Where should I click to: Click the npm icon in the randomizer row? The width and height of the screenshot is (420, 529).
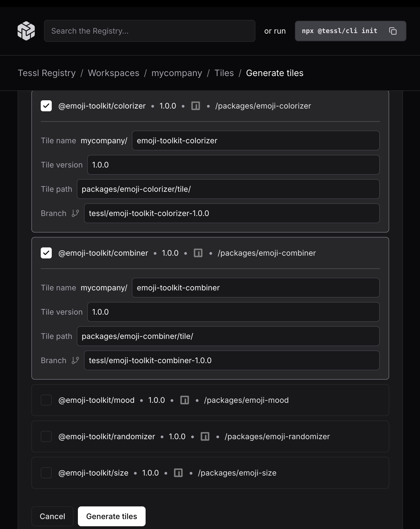click(205, 436)
